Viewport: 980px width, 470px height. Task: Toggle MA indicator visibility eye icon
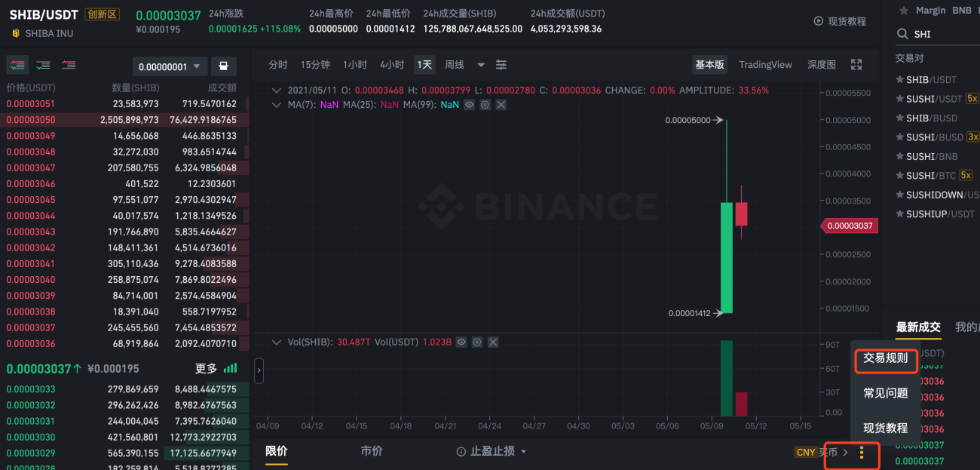469,105
